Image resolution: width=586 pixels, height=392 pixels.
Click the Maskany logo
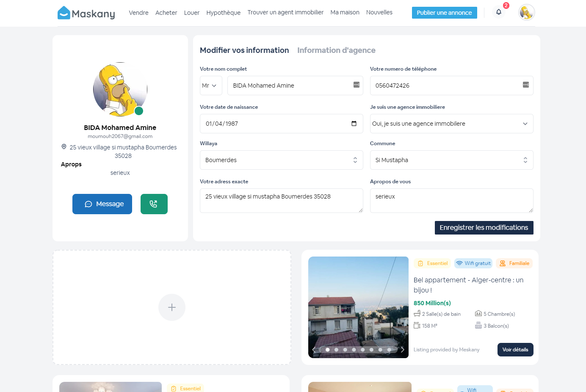tap(86, 13)
